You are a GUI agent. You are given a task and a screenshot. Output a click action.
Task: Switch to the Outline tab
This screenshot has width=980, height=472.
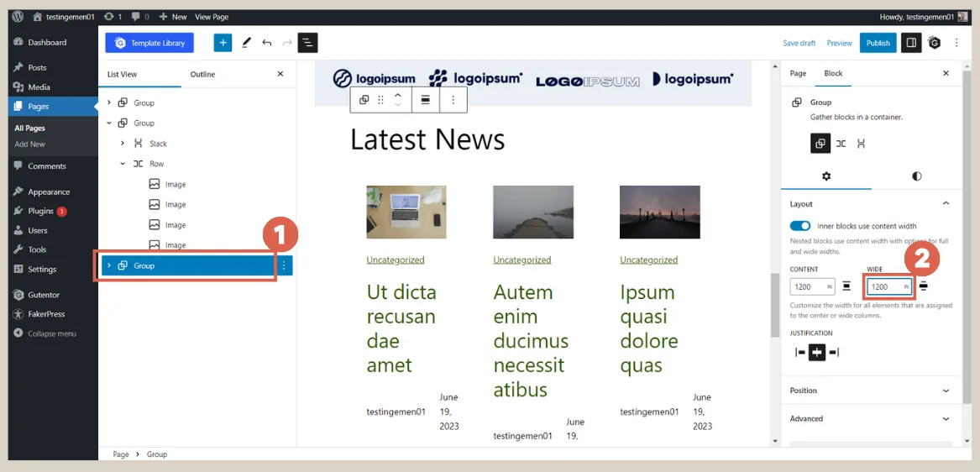coord(202,74)
